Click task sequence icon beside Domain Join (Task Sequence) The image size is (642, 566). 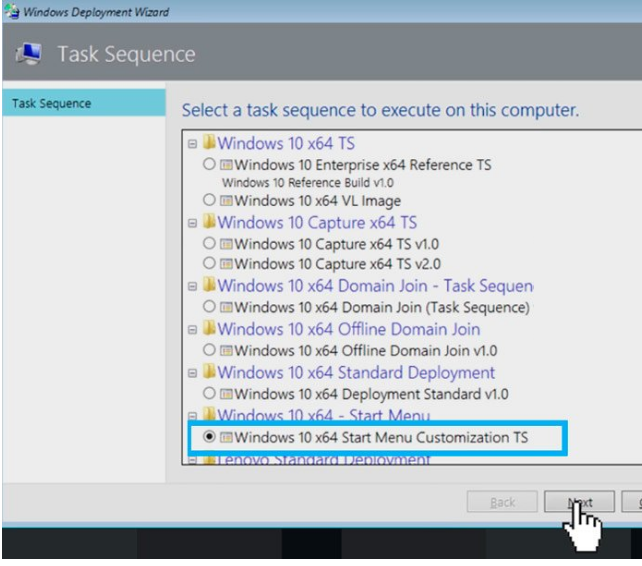click(x=226, y=307)
